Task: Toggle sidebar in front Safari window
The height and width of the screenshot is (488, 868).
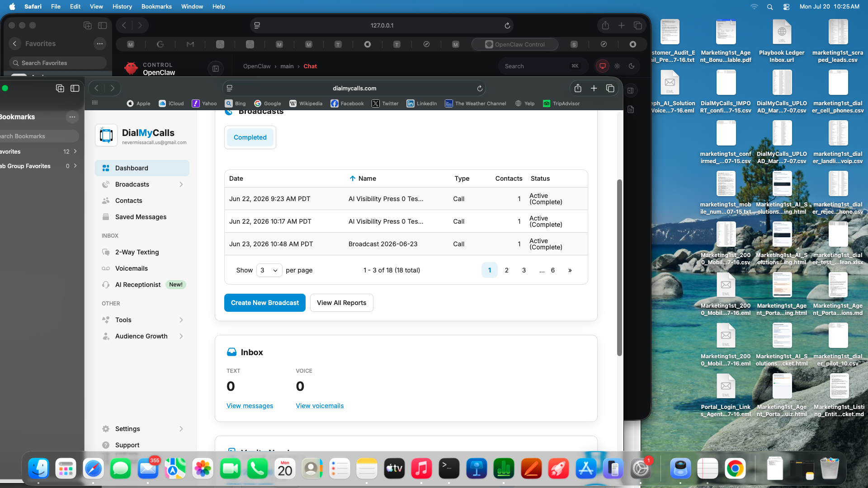Action: [75, 89]
